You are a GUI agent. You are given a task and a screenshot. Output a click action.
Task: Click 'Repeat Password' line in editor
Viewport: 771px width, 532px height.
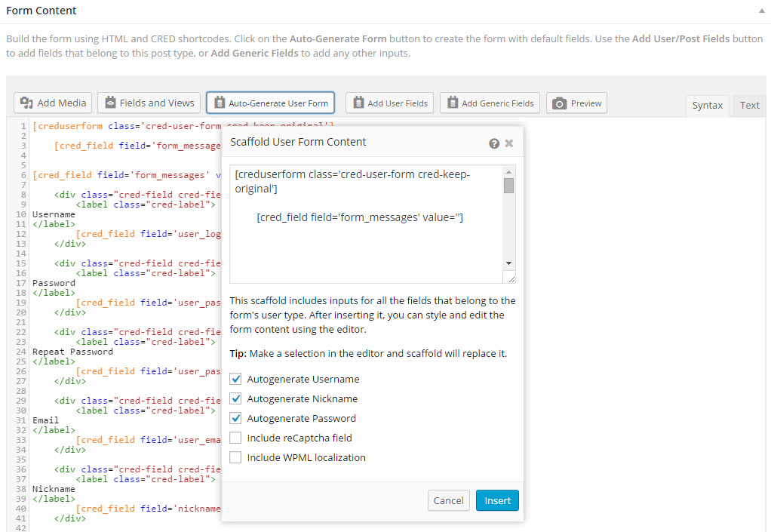(x=72, y=352)
